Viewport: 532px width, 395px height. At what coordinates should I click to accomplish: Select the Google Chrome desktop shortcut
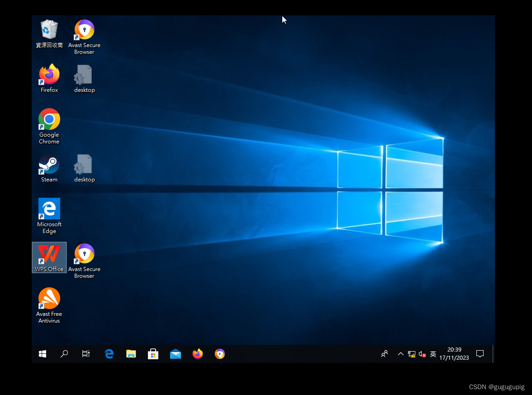tap(49, 126)
